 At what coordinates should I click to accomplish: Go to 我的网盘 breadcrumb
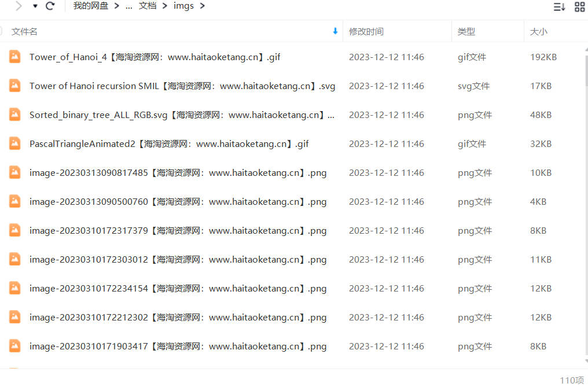pos(91,6)
